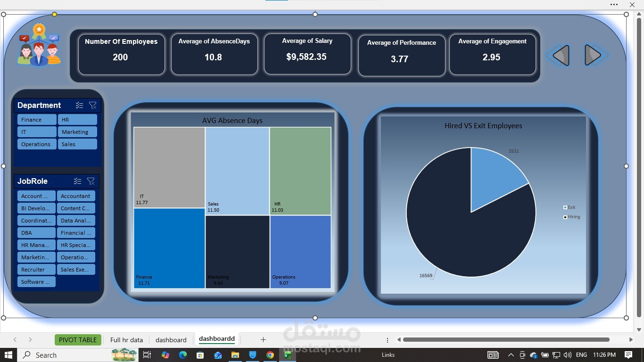Show next sheet tabs with right chevron

coord(30,339)
